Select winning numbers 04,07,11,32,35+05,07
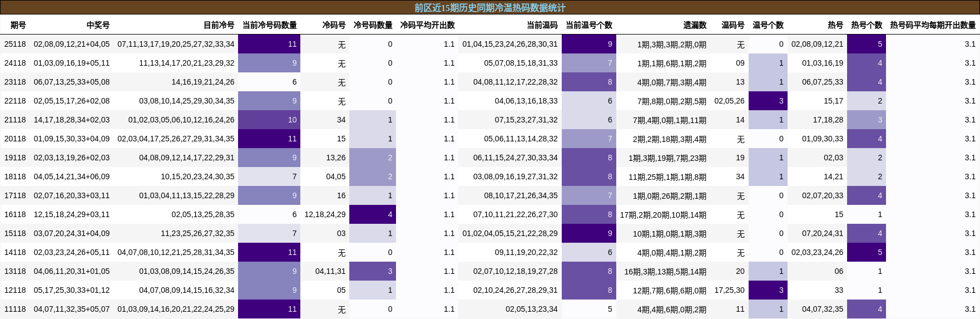Screen dimensions: 980x319 coord(72,309)
